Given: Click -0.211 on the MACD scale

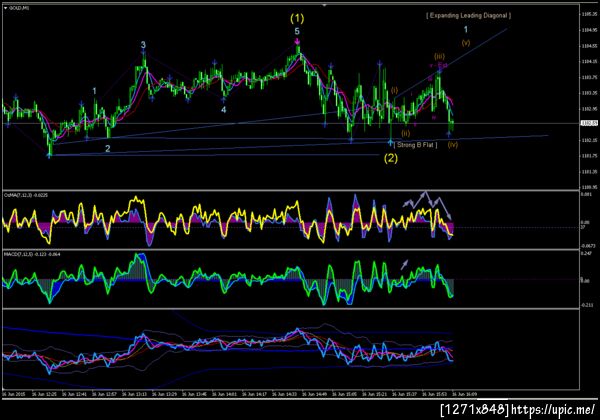Looking at the screenshot, I should click(x=587, y=305).
